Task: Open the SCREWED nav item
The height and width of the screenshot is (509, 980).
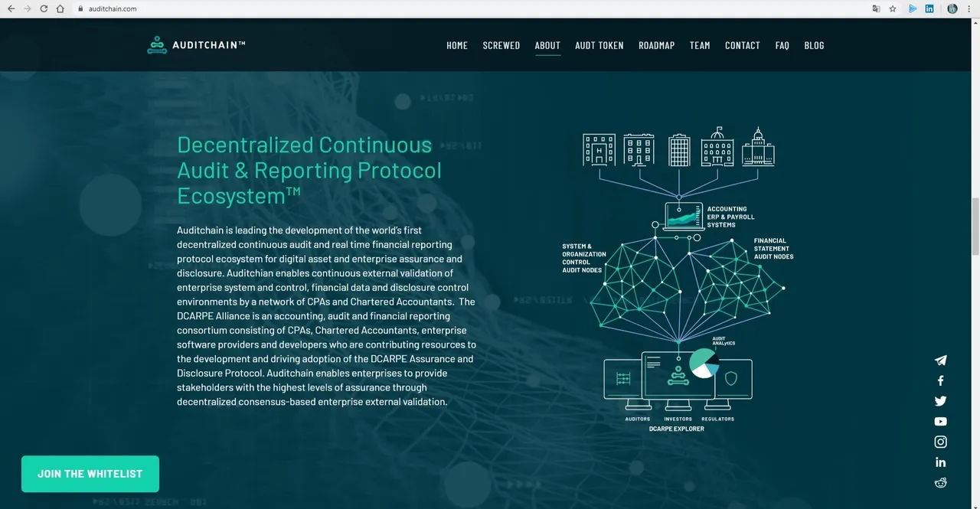Action: (x=501, y=45)
